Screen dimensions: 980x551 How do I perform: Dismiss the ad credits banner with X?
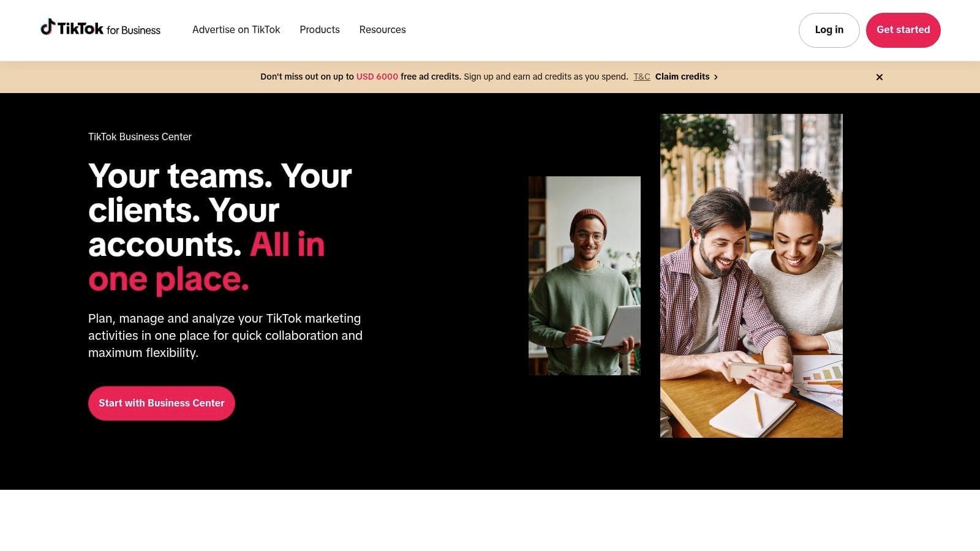tap(880, 77)
